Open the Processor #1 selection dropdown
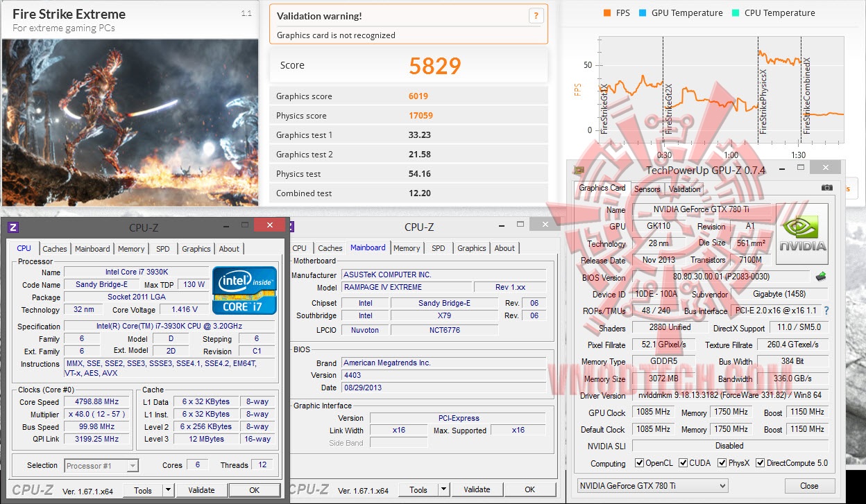 coord(101,465)
